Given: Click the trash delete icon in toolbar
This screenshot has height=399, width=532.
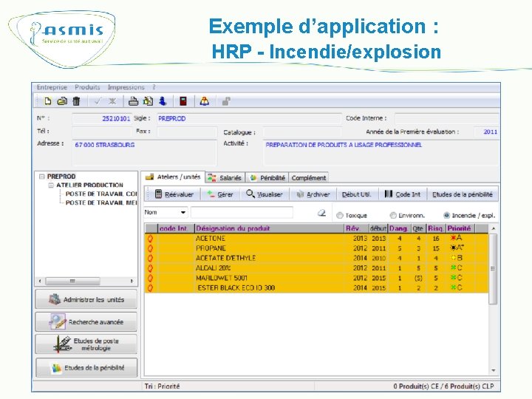Looking at the screenshot, I should coord(75,101).
